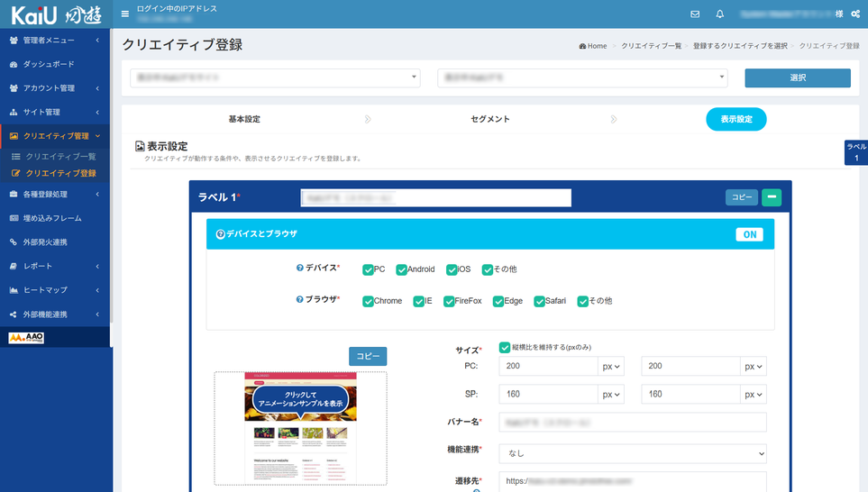868x492 pixels.
Task: Open the クリエイティブ一覧 breadcrumb link
Action: (x=651, y=46)
